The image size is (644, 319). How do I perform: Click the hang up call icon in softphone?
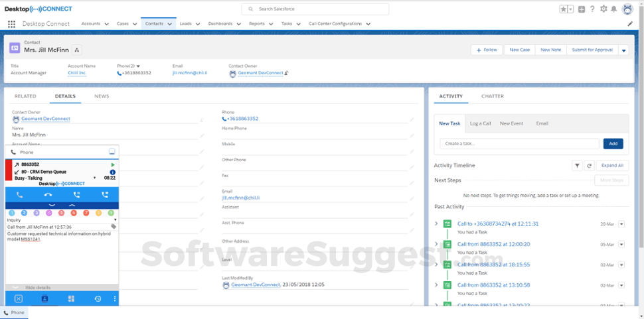pyautogui.click(x=48, y=195)
